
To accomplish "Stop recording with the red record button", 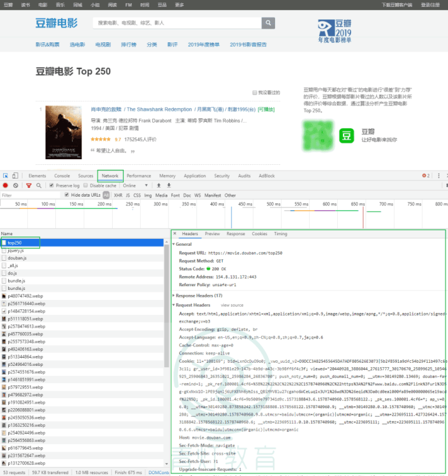I will click(5, 185).
